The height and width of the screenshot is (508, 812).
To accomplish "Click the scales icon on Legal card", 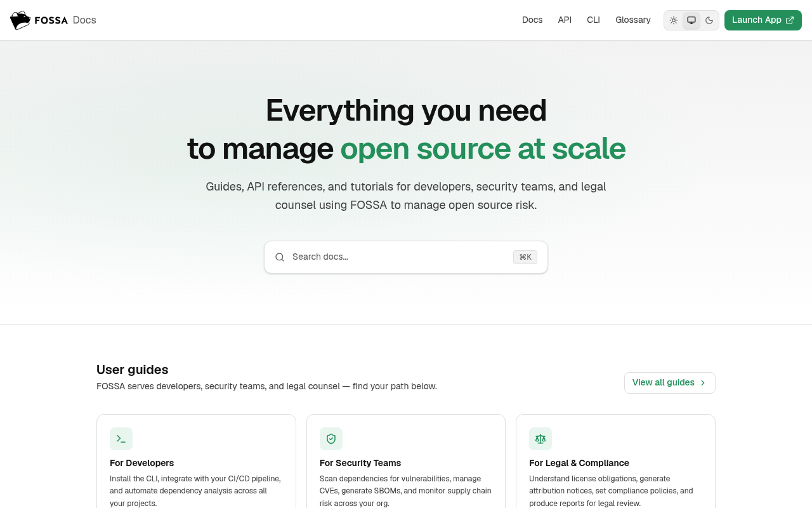I will tap(540, 439).
